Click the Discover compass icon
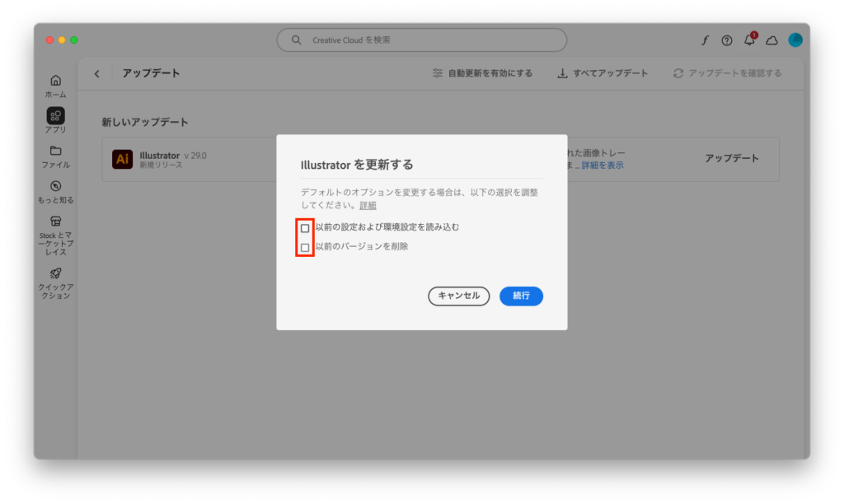Screen dimensions: 844x504 (55, 186)
